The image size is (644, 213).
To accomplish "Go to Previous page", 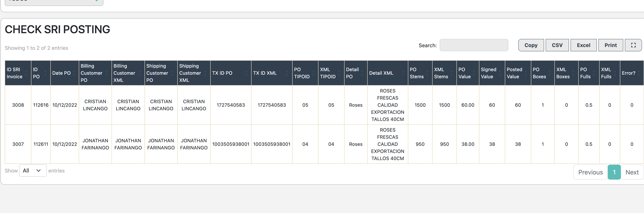I will (x=590, y=172).
